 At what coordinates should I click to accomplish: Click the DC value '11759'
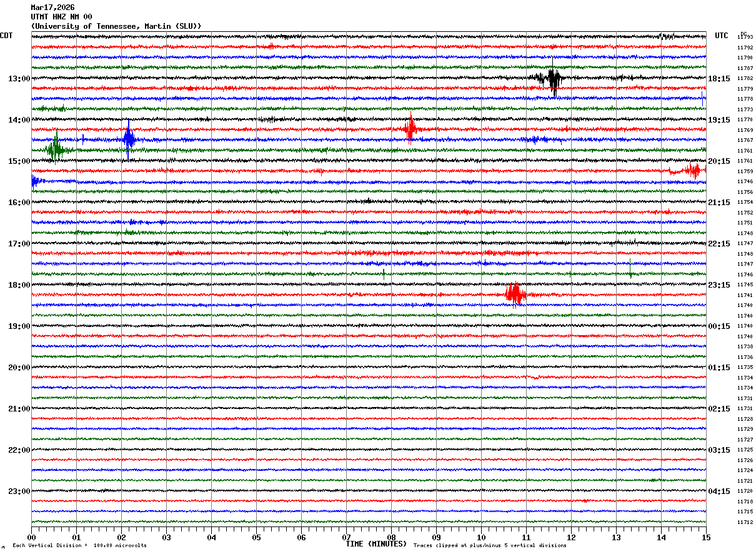pos(745,171)
